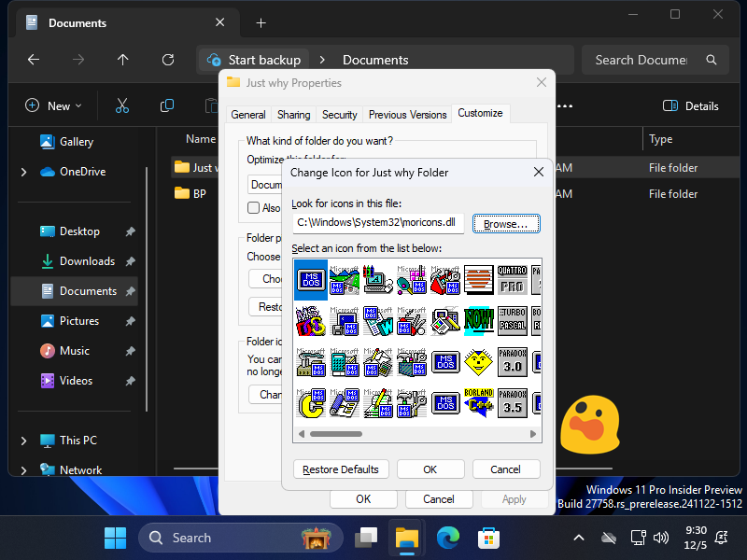Screen dimensions: 747x560
Task: Select the cyan W Word document icon
Action: point(378,321)
